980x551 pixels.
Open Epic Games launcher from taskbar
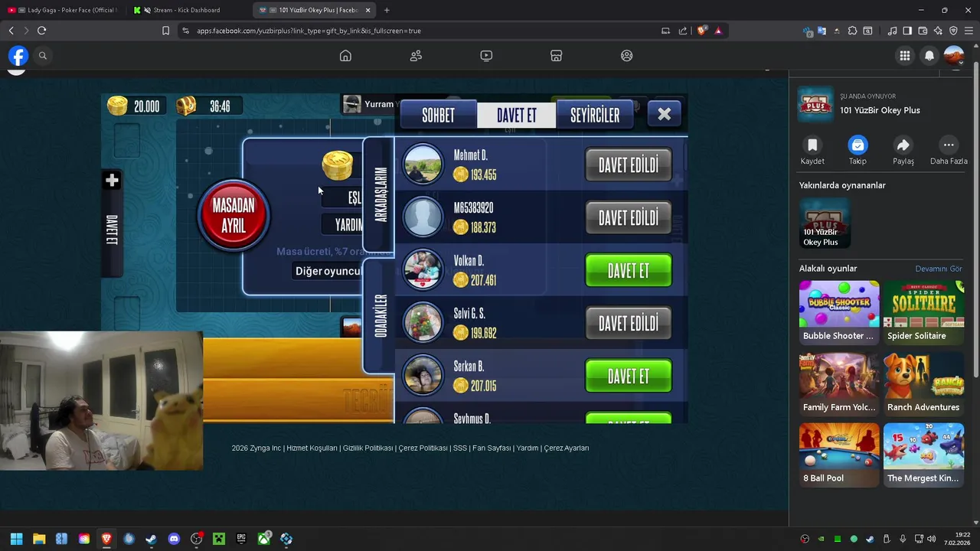[x=241, y=539]
